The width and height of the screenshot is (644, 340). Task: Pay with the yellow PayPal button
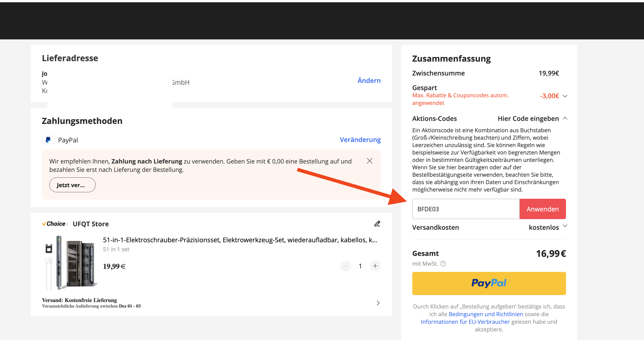489,283
